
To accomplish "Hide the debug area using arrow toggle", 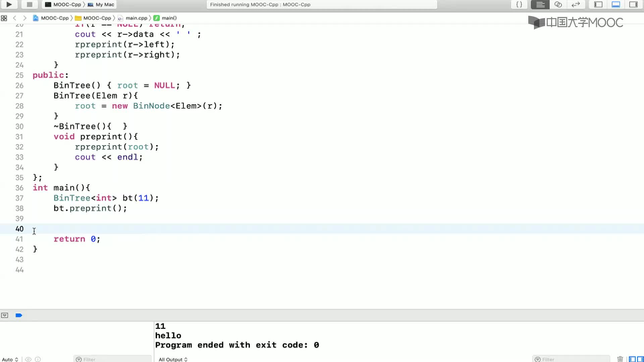I will click(5, 315).
